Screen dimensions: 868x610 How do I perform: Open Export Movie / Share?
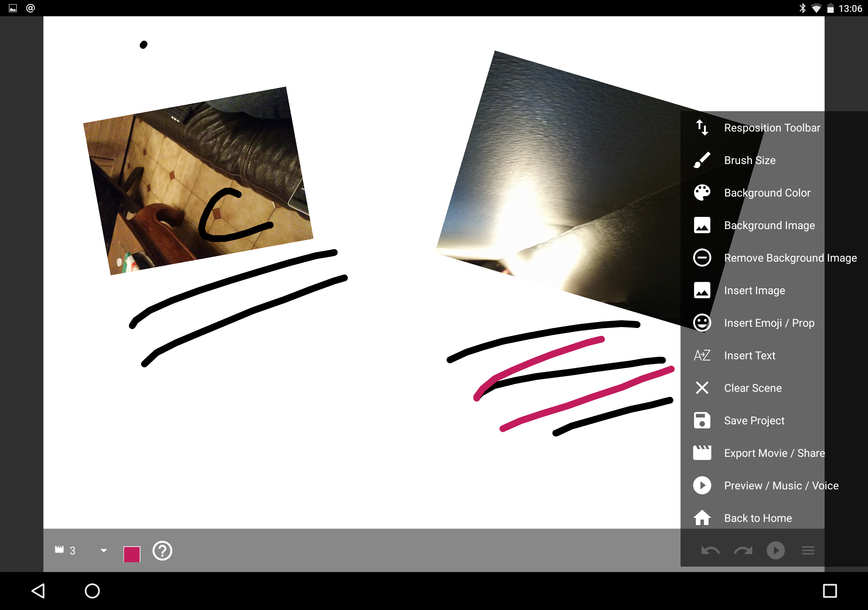(x=774, y=453)
